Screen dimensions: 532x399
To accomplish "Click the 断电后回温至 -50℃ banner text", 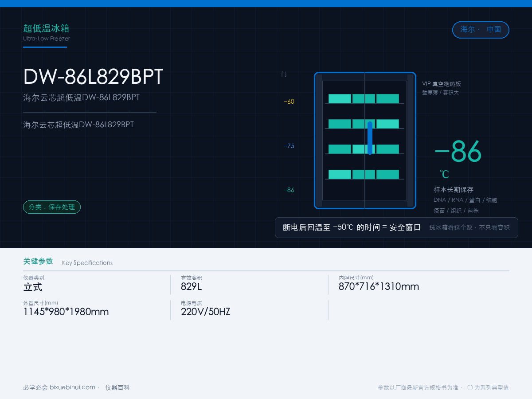I will [352, 227].
